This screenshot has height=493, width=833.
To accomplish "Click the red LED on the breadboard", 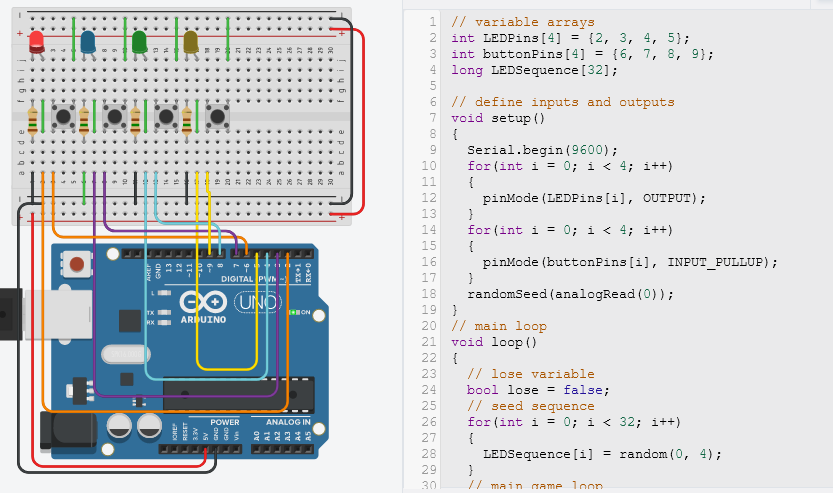I will point(36,41).
